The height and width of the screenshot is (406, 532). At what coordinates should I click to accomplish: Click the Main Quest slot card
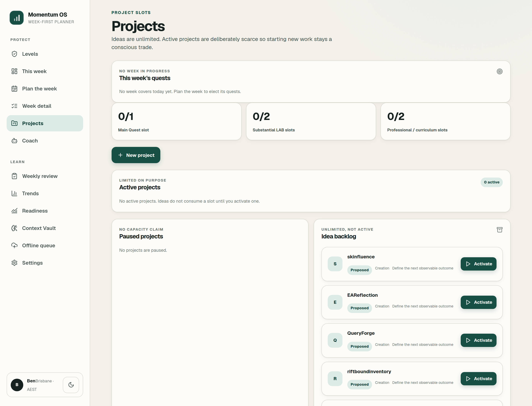pos(177,122)
